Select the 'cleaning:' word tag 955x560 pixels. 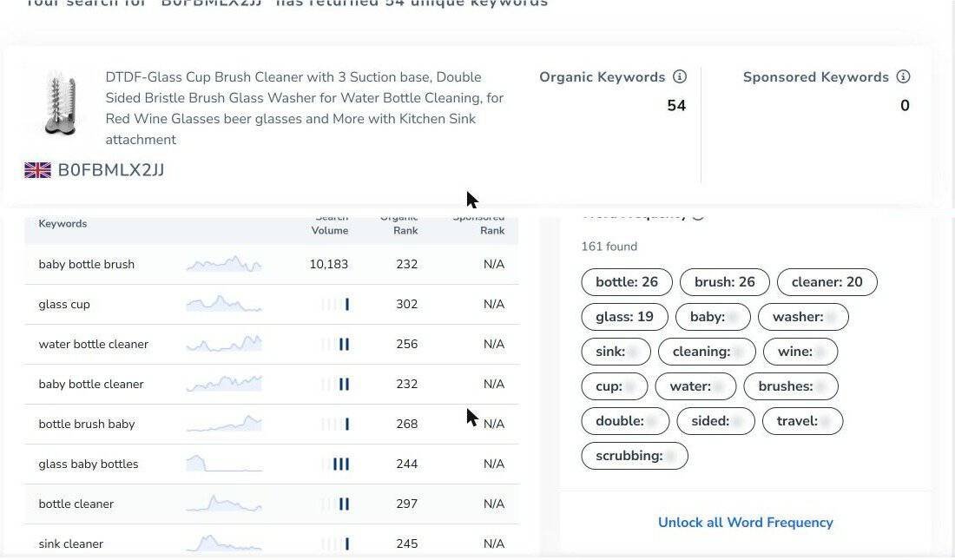coord(707,352)
